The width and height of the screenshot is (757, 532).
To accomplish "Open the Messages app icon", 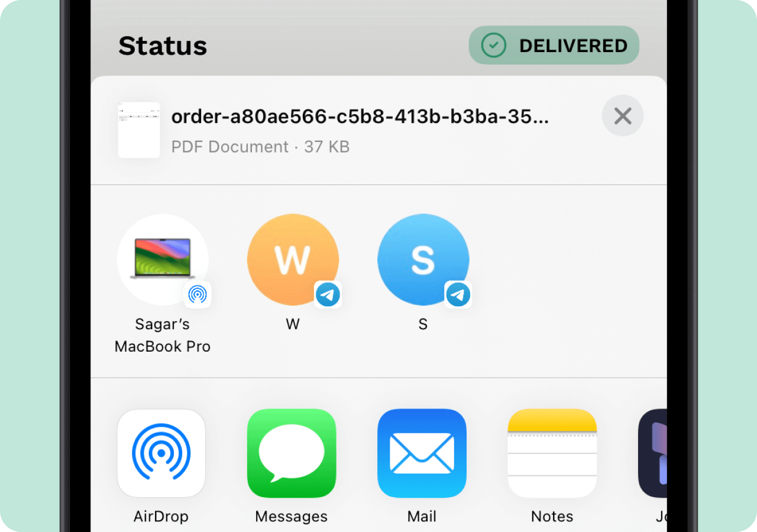I will (292, 453).
